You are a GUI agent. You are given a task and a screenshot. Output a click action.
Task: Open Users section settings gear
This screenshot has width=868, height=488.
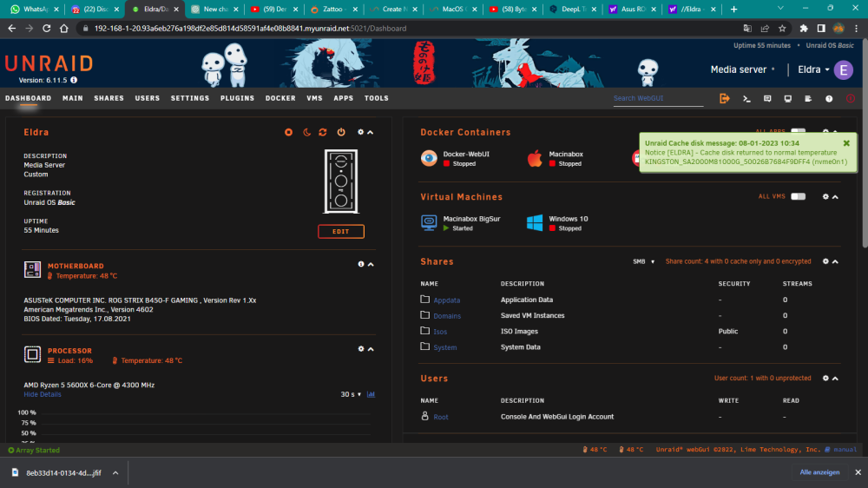click(x=825, y=379)
